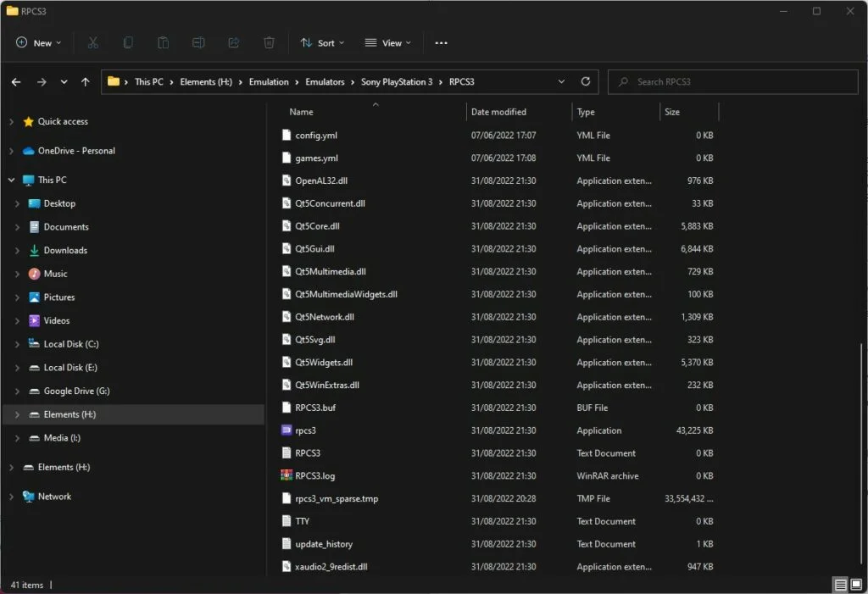Click the Delete trash can icon
The image size is (868, 594).
click(x=269, y=42)
